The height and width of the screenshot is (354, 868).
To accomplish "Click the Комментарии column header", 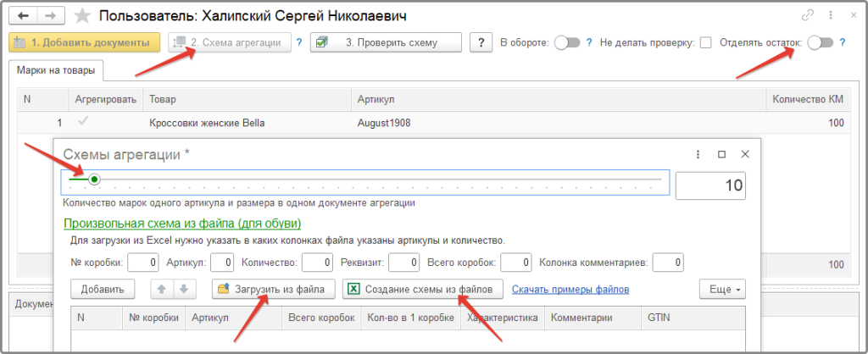I will pyautogui.click(x=593, y=318).
